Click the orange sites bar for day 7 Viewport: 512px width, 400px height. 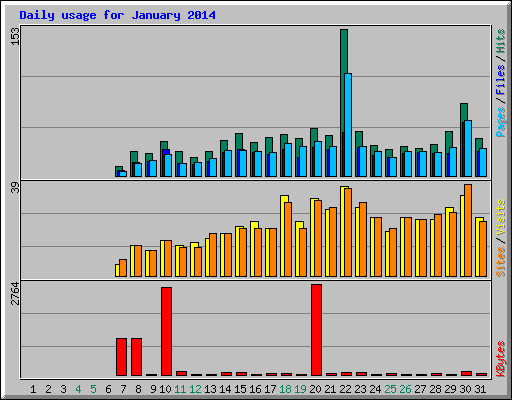pos(123,268)
